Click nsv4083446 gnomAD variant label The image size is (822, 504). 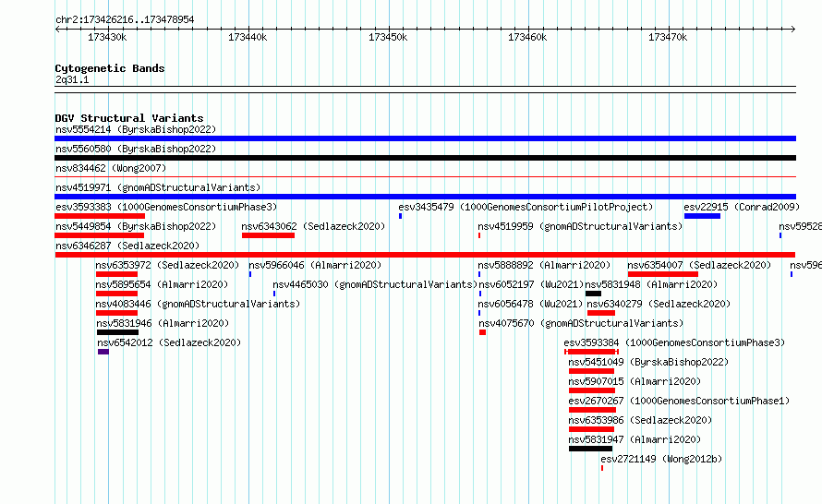(198, 304)
